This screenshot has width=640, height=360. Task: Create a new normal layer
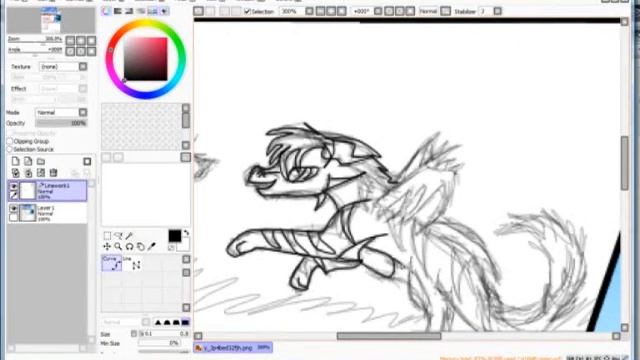click(x=15, y=161)
